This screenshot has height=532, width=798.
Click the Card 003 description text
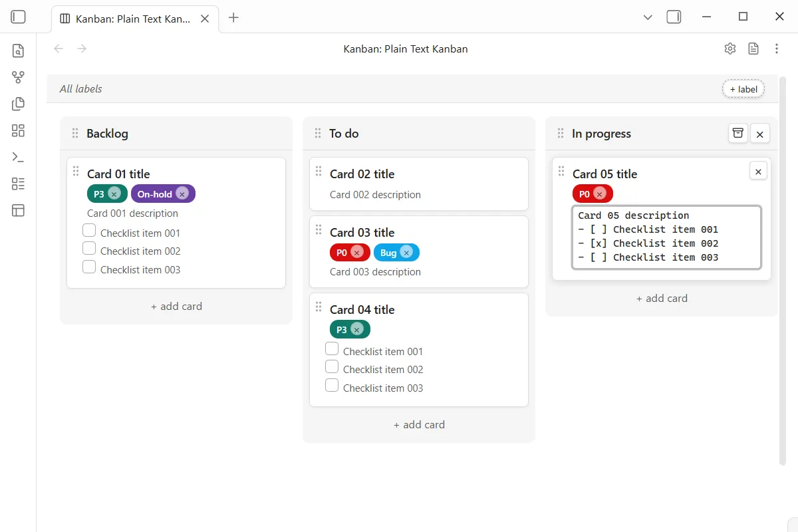[x=375, y=272]
